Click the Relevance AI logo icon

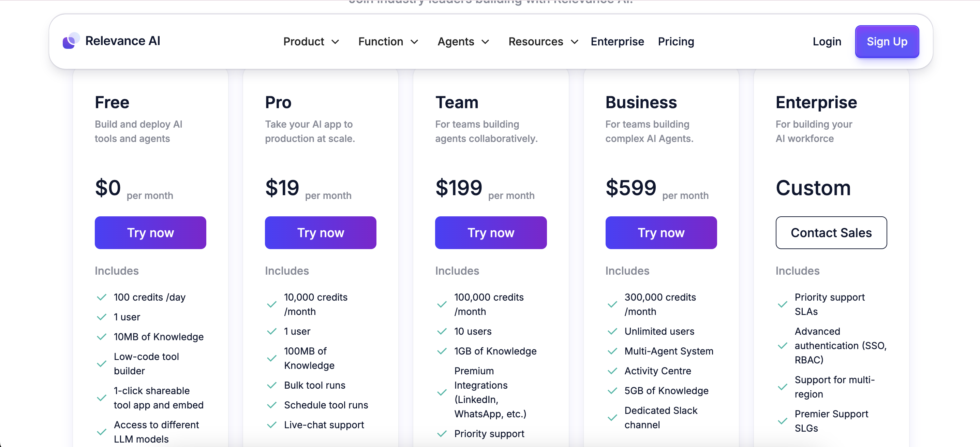[x=71, y=41]
